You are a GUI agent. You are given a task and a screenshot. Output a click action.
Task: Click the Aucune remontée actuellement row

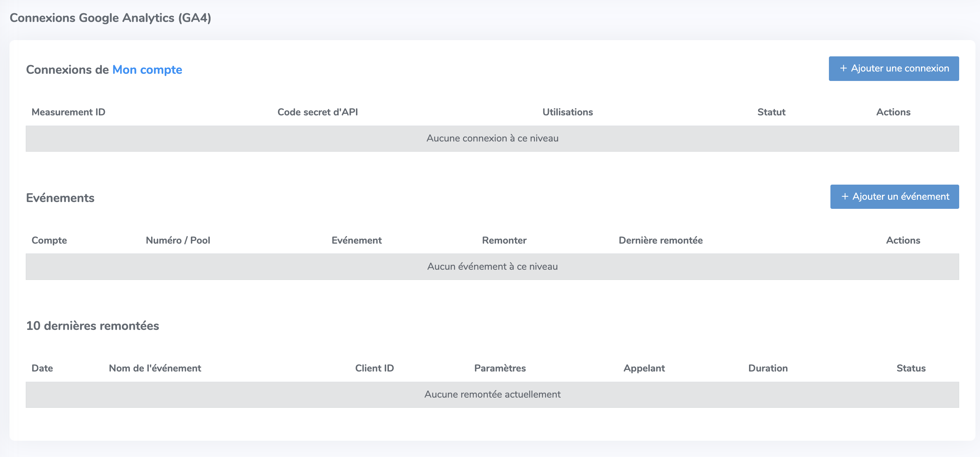(x=492, y=395)
